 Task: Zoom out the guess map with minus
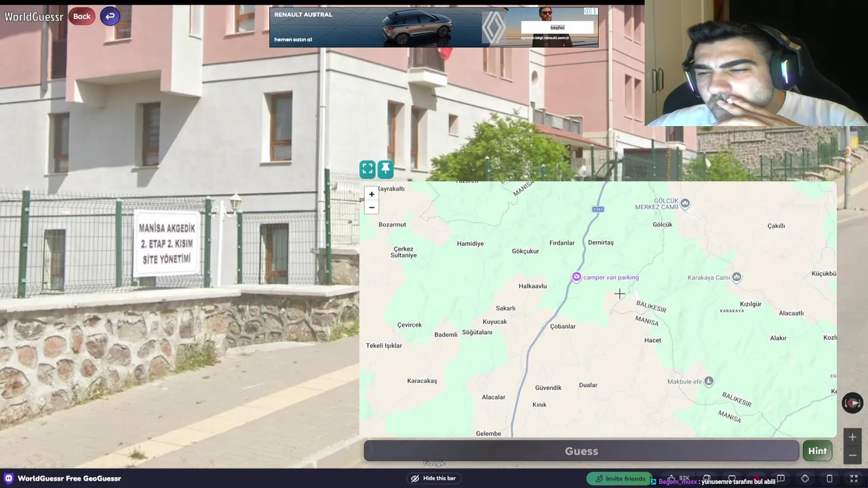click(x=372, y=207)
